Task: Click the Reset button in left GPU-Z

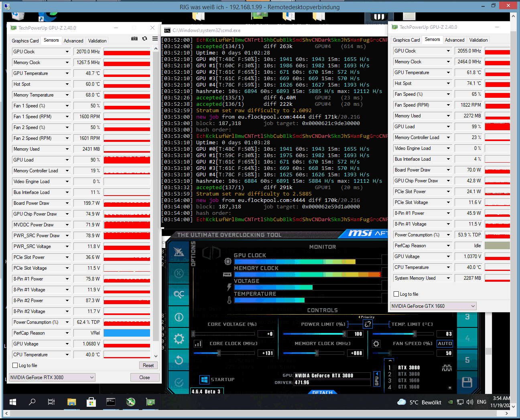Action: point(148,365)
